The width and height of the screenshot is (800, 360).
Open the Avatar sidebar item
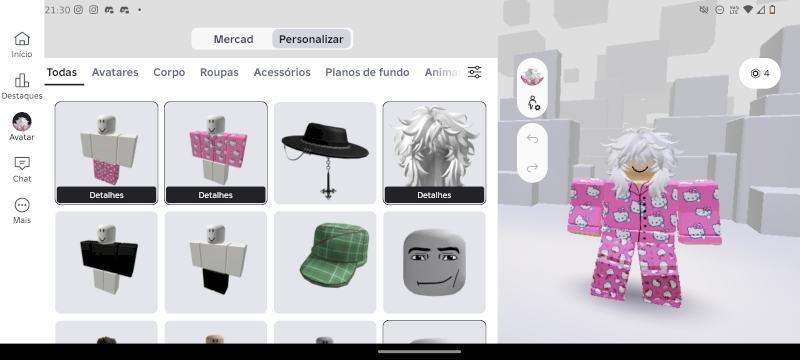coord(21,127)
